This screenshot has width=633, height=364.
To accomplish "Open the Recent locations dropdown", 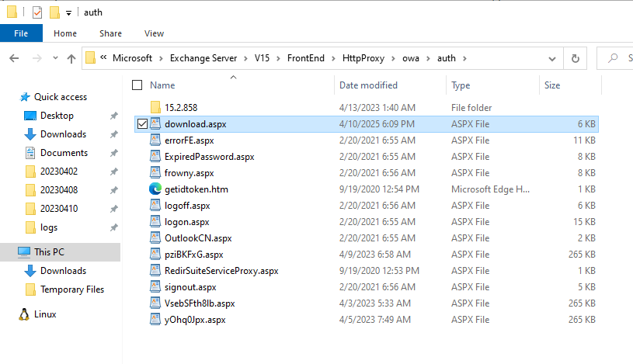I will pyautogui.click(x=55, y=58).
